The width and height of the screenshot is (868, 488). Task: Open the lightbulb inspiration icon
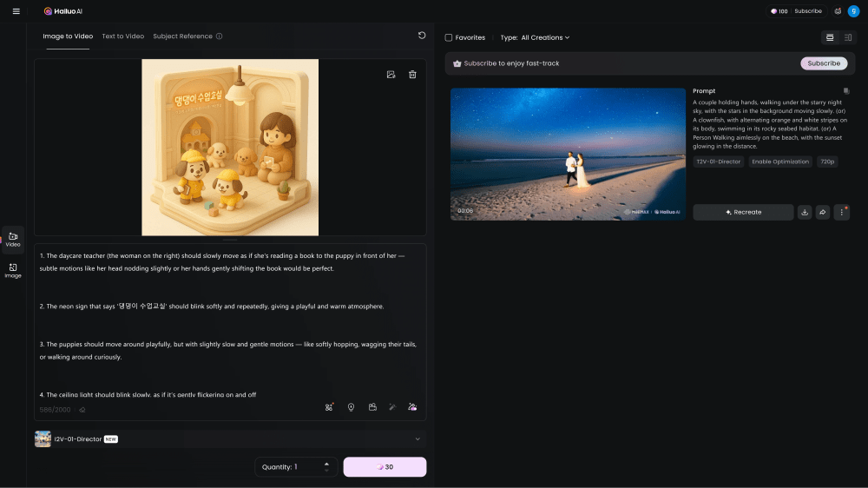point(351,407)
